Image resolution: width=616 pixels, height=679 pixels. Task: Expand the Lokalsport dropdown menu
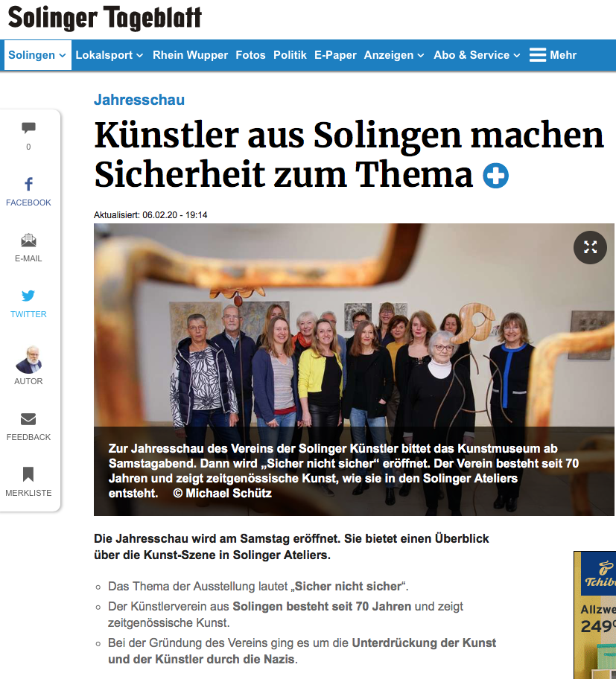(x=109, y=55)
